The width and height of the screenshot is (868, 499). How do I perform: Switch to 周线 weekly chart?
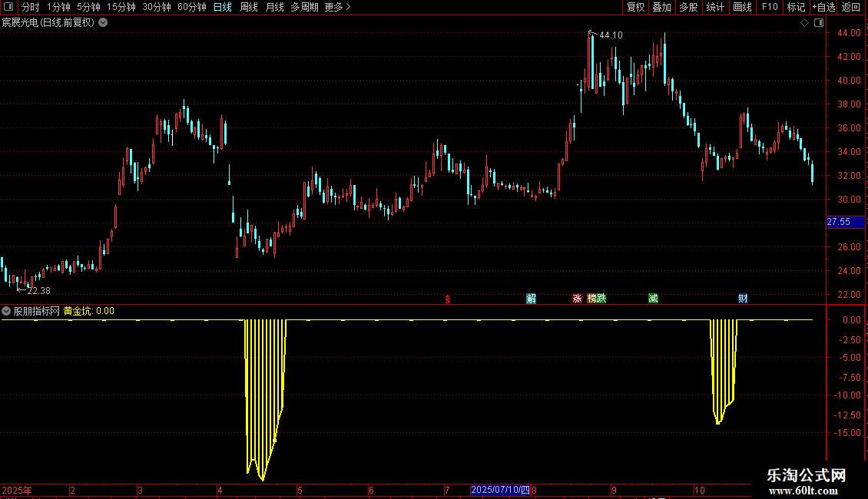tap(249, 7)
